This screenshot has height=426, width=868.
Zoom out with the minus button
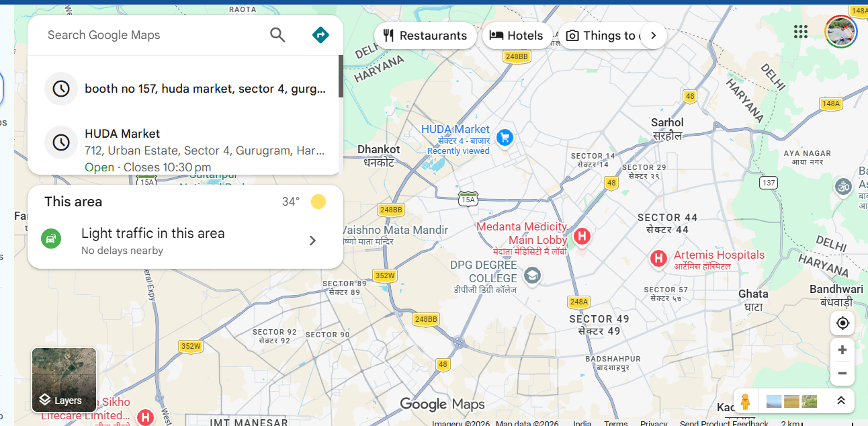842,374
